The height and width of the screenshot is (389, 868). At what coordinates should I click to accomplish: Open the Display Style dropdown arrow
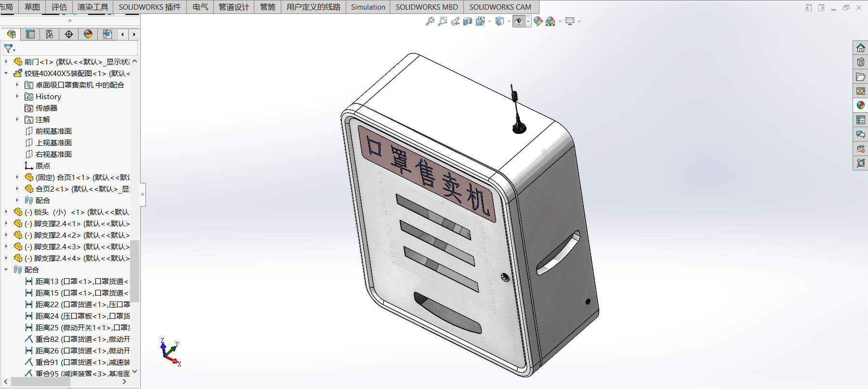click(509, 21)
